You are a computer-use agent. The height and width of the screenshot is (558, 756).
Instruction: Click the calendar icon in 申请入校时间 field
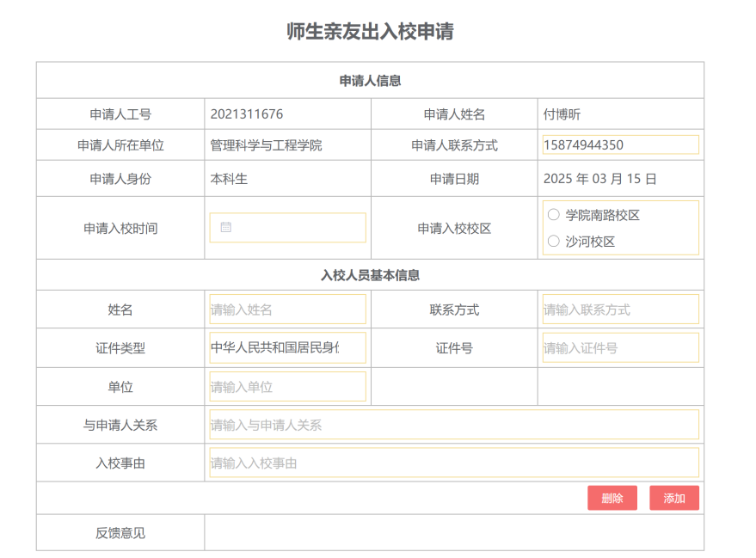tap(226, 228)
